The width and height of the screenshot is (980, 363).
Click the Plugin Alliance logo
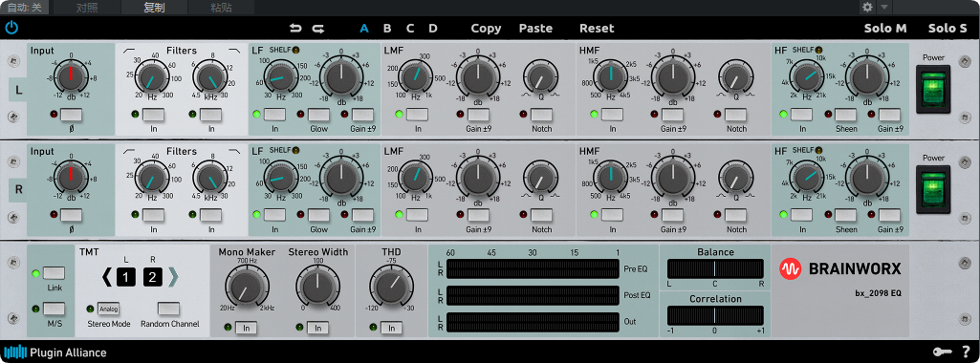pyautogui.click(x=55, y=352)
